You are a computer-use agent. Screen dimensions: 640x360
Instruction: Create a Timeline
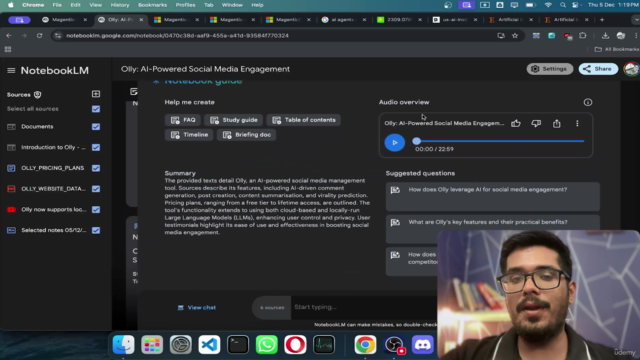click(189, 135)
